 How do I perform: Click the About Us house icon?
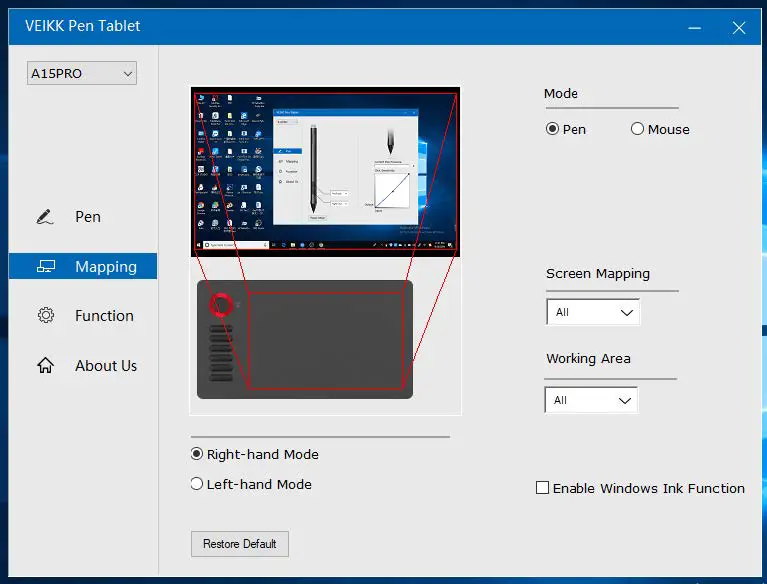tap(45, 365)
